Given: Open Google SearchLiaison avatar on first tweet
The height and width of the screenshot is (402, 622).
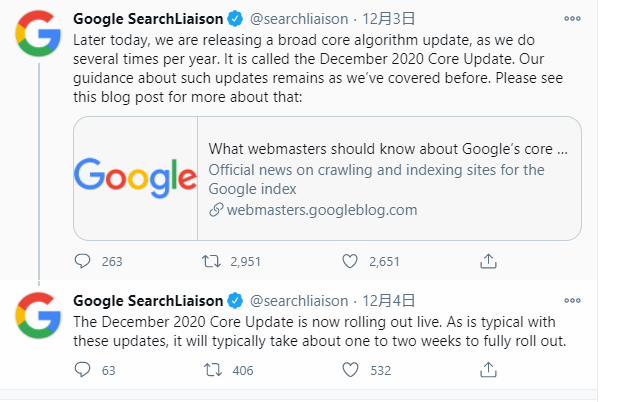Looking at the screenshot, I should tap(37, 35).
